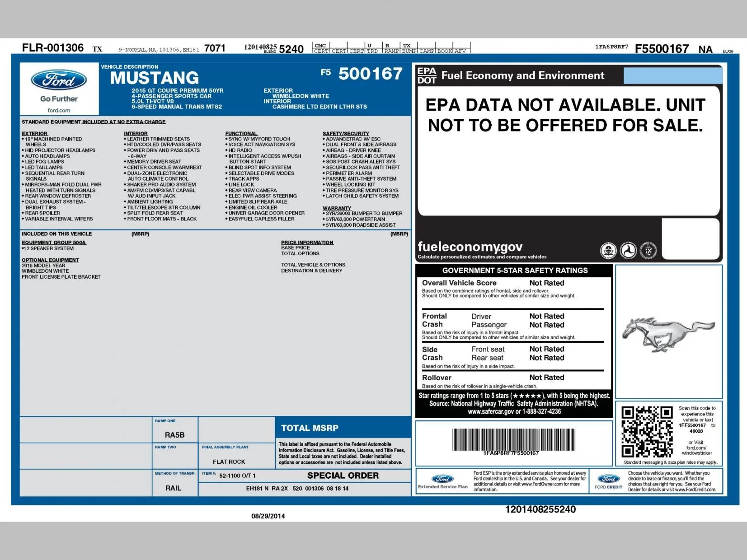This screenshot has height=560, width=747.
Task: Click the 6-SPEED MANUAL TRANS MT82 line
Action: point(177,107)
